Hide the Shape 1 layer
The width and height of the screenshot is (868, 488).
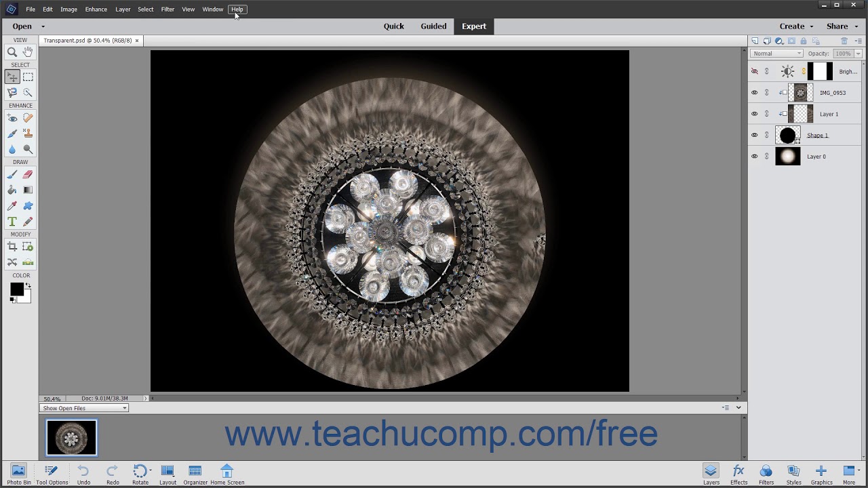(755, 136)
